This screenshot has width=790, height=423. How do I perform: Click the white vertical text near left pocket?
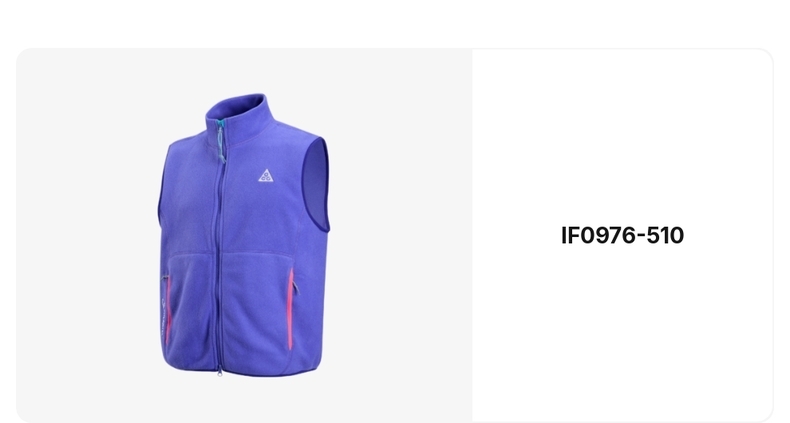coord(163,318)
